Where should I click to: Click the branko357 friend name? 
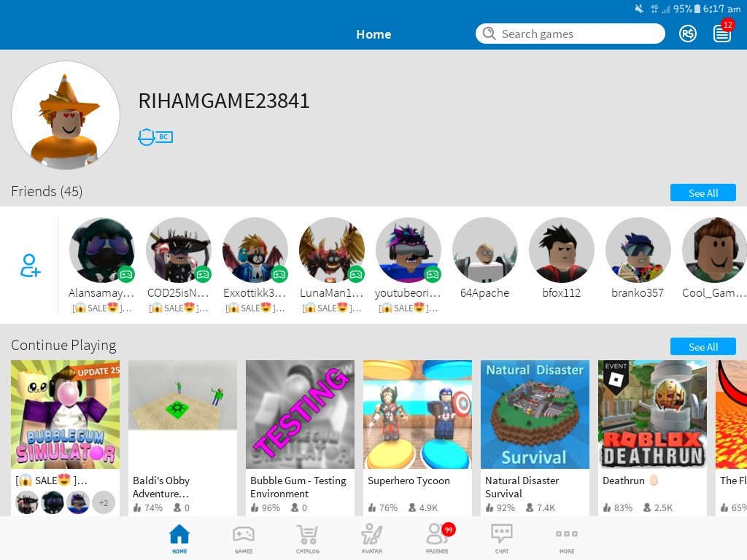click(638, 293)
